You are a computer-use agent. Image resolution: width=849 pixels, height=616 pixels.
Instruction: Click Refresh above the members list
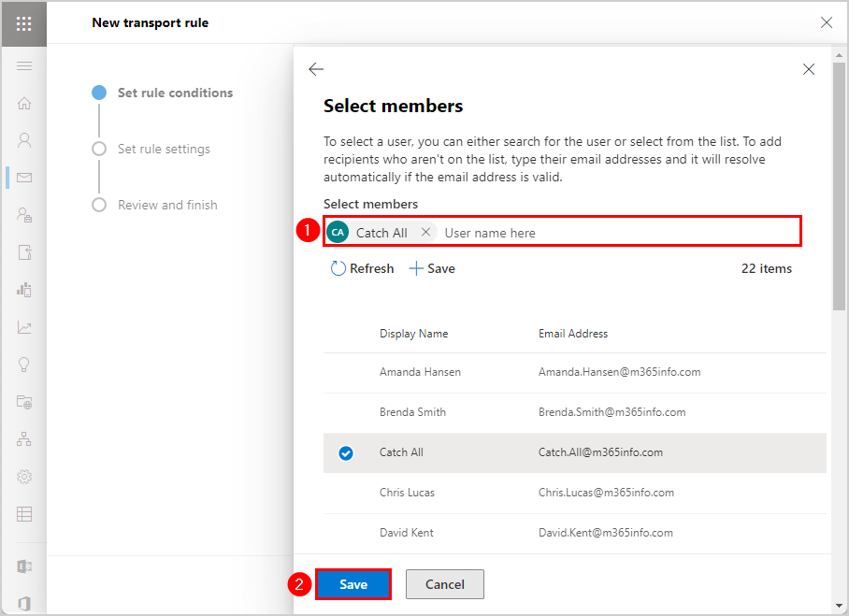(x=363, y=268)
